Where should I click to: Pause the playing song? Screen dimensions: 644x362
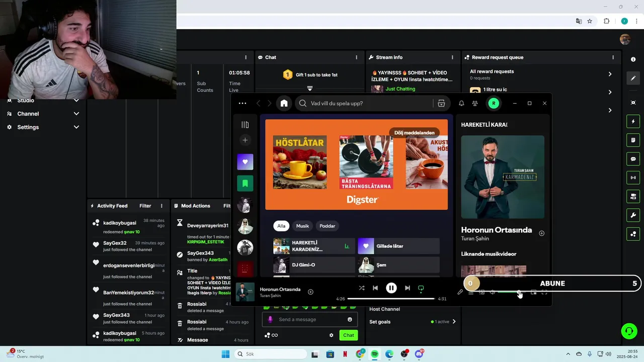391,288
